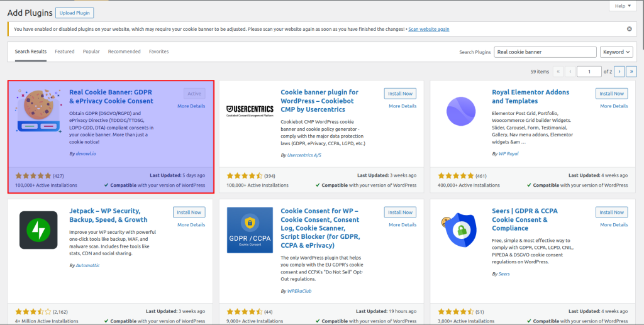Screen dimensions: 644x325
Task: Open the WP Royal author link
Action: click(508, 153)
